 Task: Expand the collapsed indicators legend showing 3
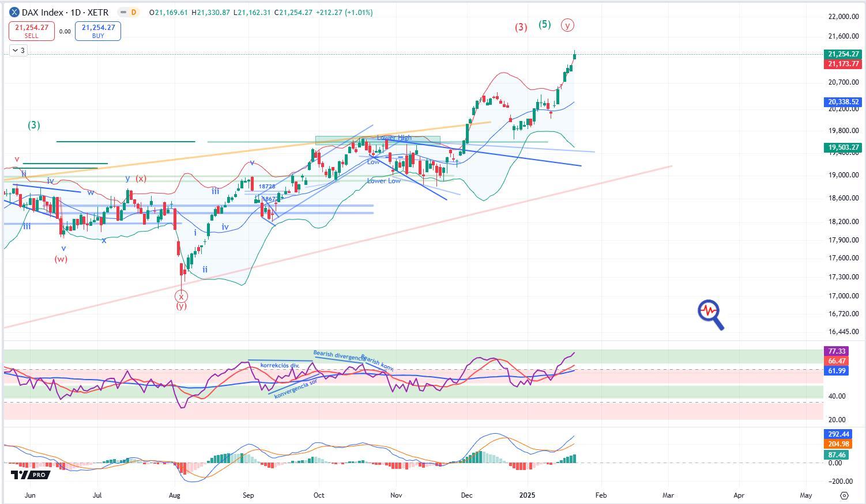coord(18,51)
